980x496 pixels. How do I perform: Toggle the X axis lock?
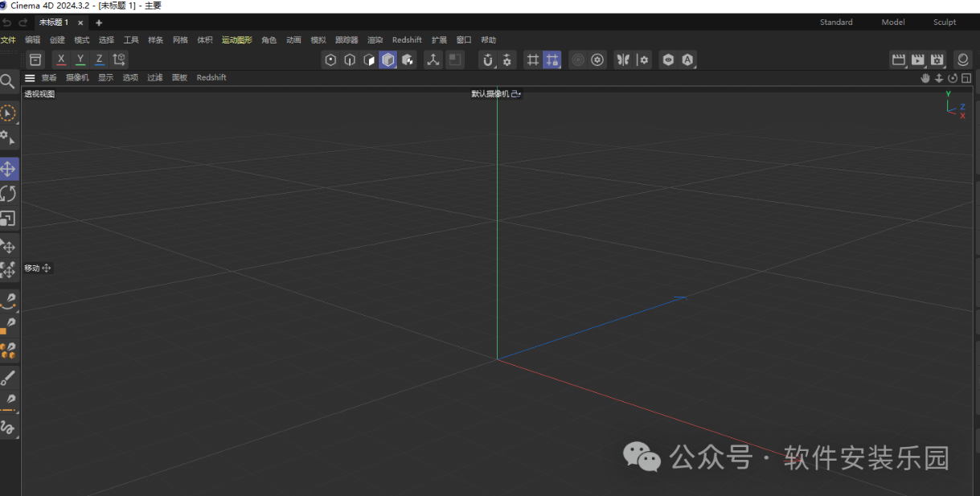tap(61, 59)
